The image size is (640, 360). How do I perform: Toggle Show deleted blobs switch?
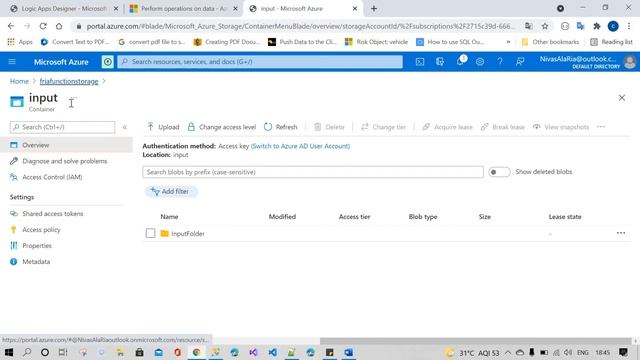pyautogui.click(x=499, y=172)
